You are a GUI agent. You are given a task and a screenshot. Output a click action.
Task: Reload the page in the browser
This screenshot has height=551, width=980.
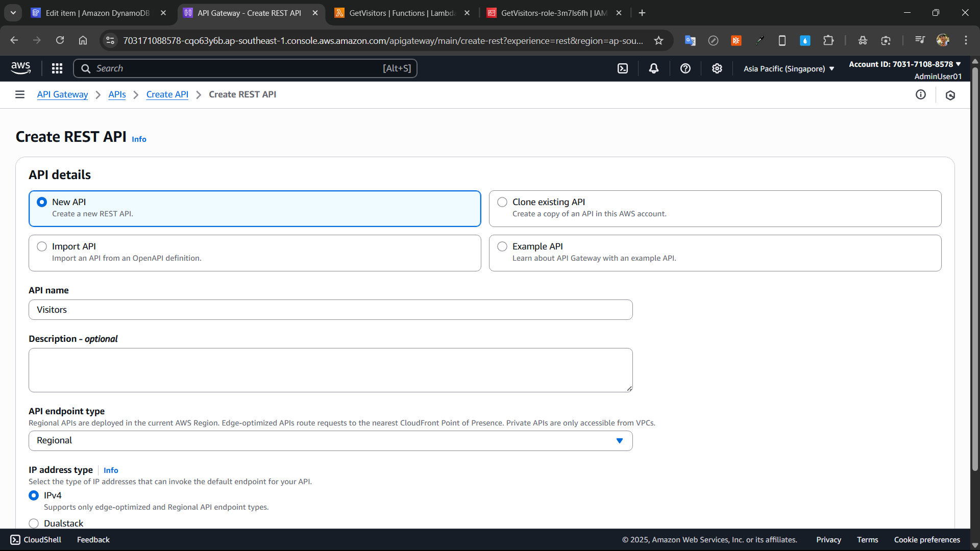click(x=60, y=40)
